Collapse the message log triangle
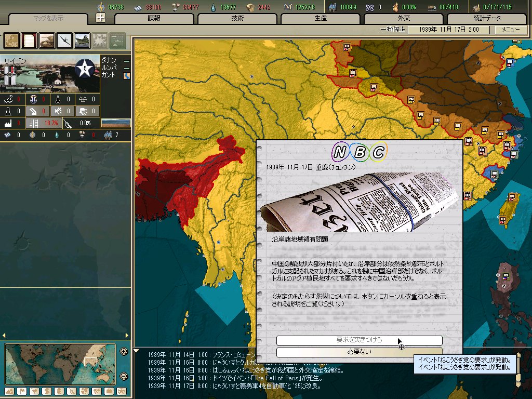The width and height of the screenshot is (532, 399). tap(136, 351)
